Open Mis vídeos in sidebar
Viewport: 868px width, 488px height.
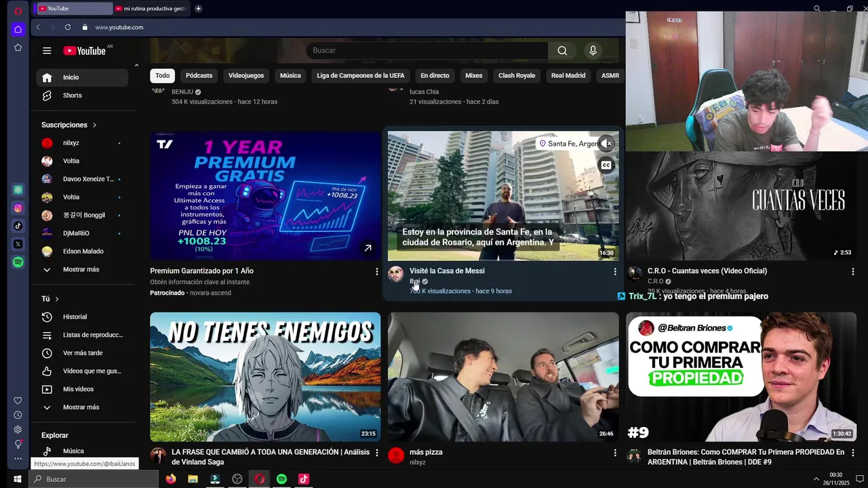(82, 390)
